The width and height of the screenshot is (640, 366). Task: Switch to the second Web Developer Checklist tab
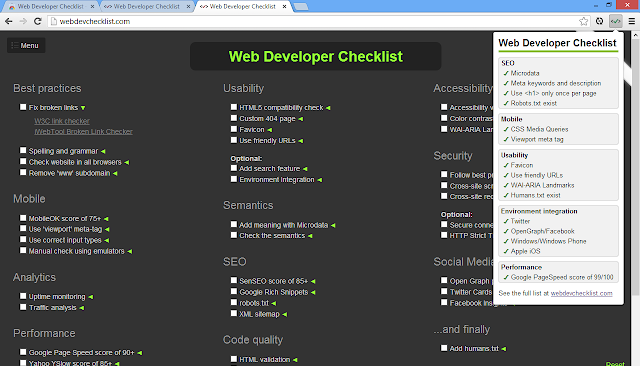coord(146,7)
